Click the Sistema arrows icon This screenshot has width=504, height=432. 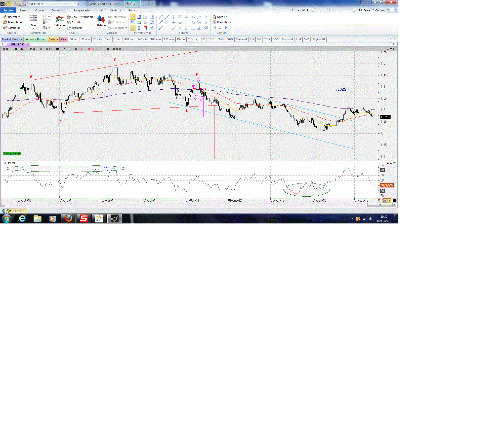101,19
